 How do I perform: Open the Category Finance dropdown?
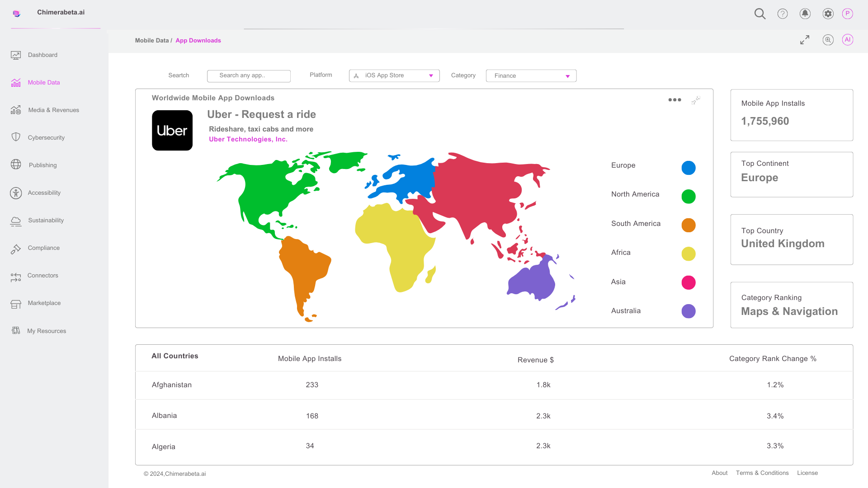point(531,76)
